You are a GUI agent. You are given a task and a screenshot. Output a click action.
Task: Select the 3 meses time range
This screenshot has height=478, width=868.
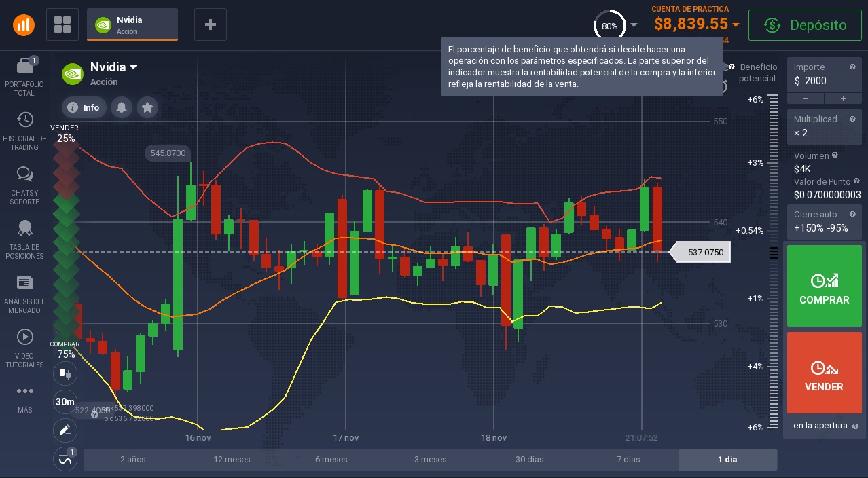pos(431,460)
